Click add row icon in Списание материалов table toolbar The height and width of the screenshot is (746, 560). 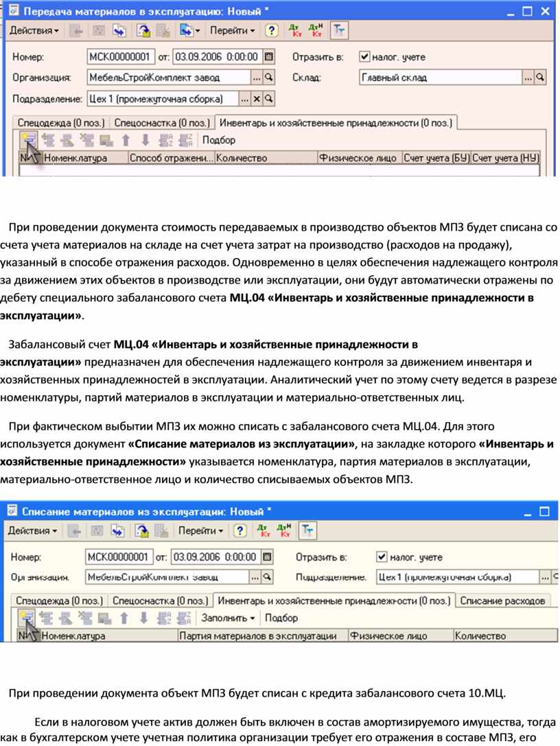pyautogui.click(x=27, y=618)
